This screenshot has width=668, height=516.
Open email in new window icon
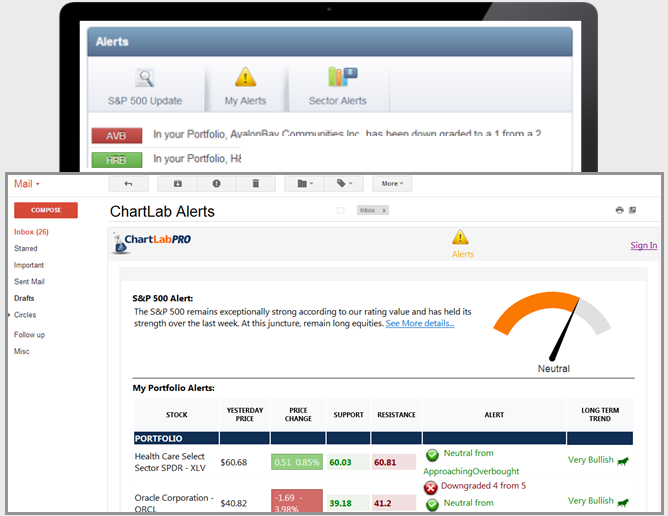[x=633, y=210]
